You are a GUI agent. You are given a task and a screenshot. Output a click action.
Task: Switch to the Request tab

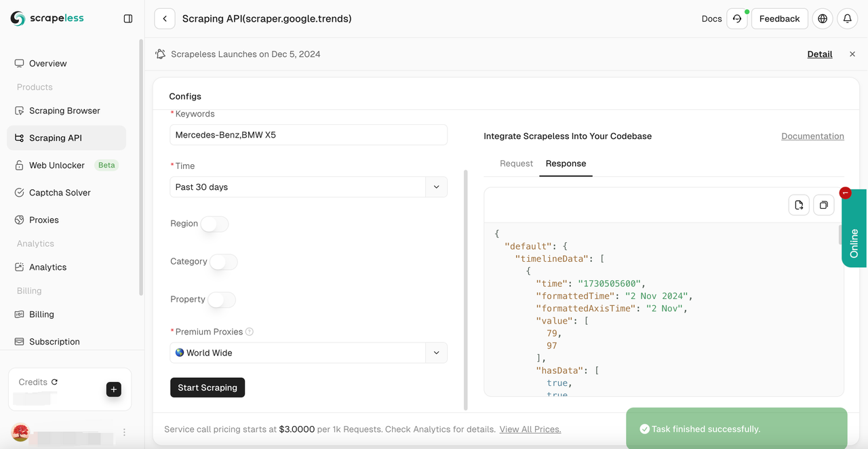click(x=516, y=163)
